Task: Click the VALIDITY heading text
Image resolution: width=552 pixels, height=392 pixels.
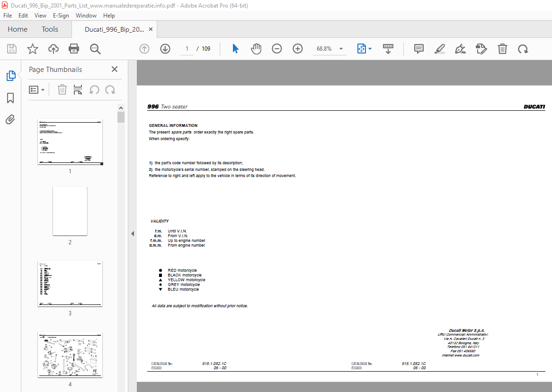Action: 160,221
